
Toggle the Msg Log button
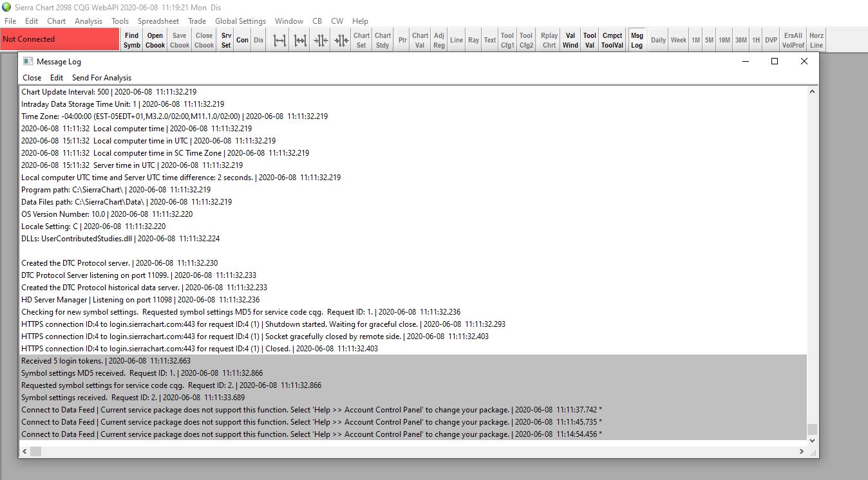coord(637,40)
